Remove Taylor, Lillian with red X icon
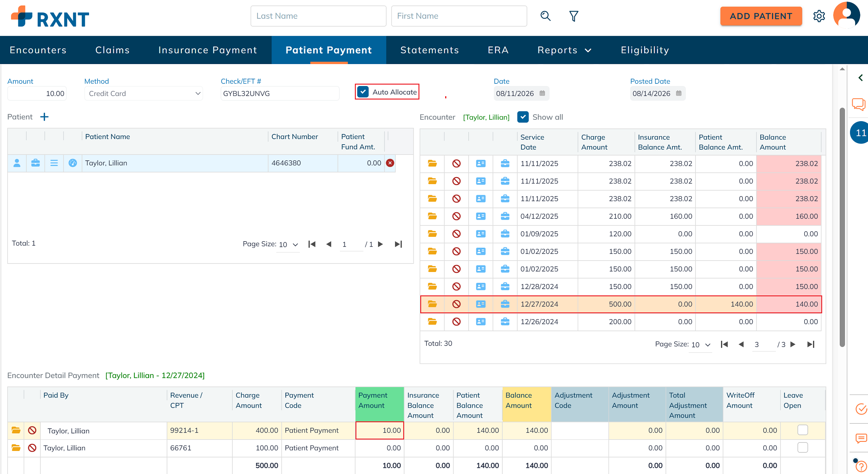 pyautogui.click(x=390, y=163)
